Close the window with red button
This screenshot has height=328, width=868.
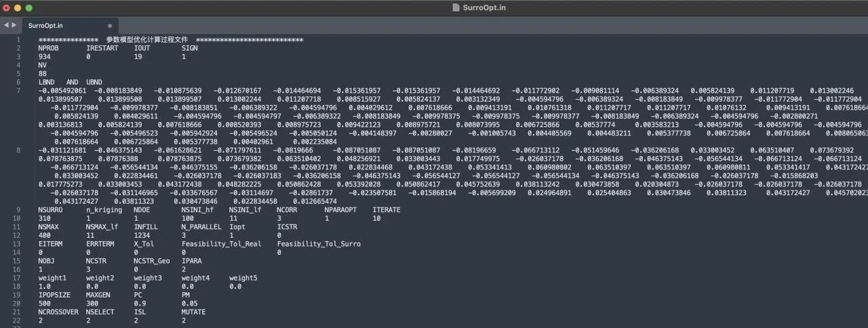click(x=7, y=7)
